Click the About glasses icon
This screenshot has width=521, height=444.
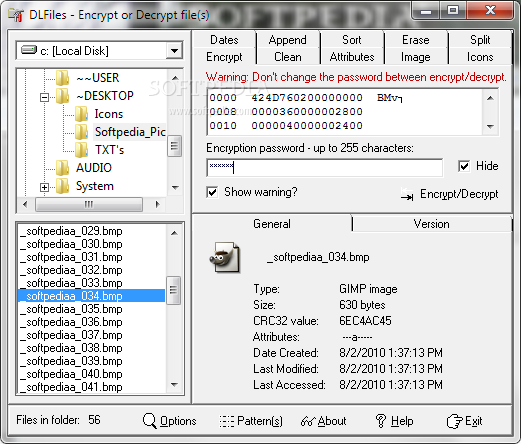tap(308, 421)
